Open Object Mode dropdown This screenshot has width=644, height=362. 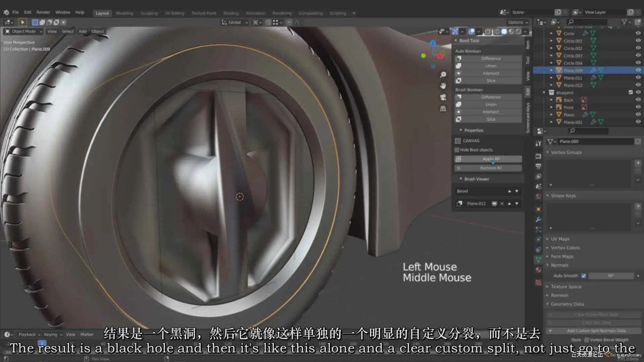[x=23, y=31]
